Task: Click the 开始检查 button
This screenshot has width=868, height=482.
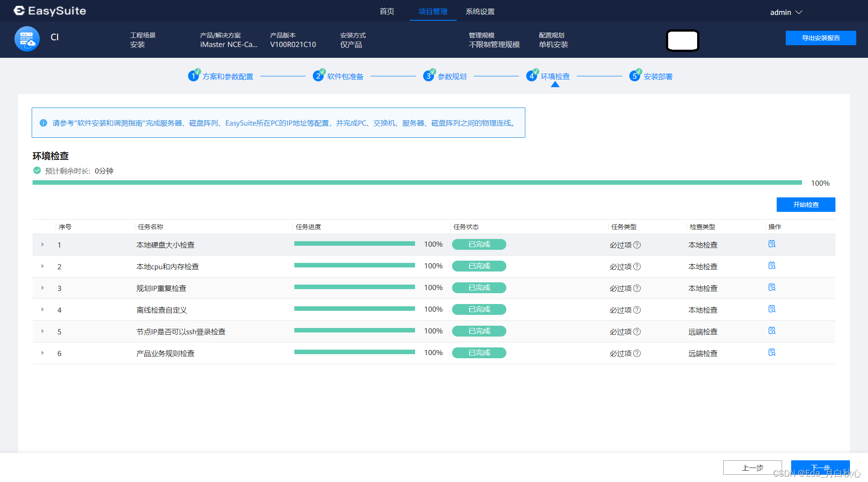Action: tap(806, 205)
